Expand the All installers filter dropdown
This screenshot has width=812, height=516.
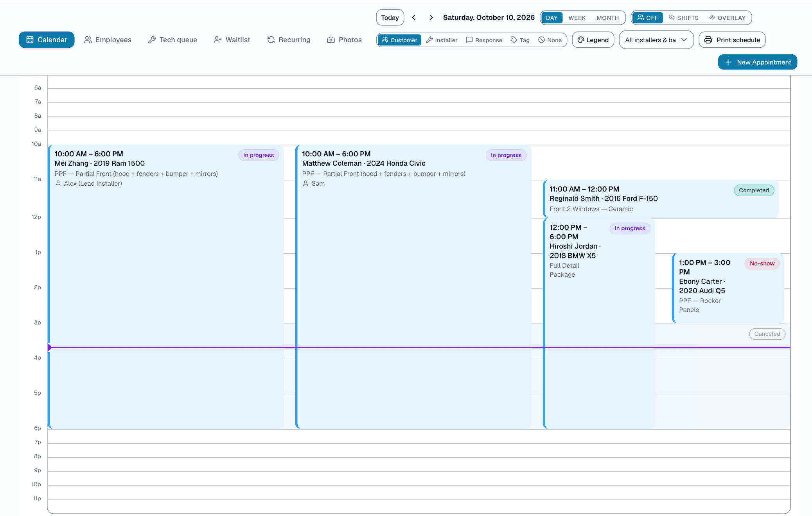pos(656,40)
